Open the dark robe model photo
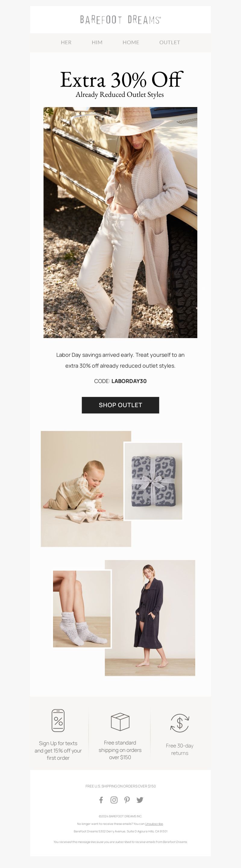The width and height of the screenshot is (241, 868). 150,618
